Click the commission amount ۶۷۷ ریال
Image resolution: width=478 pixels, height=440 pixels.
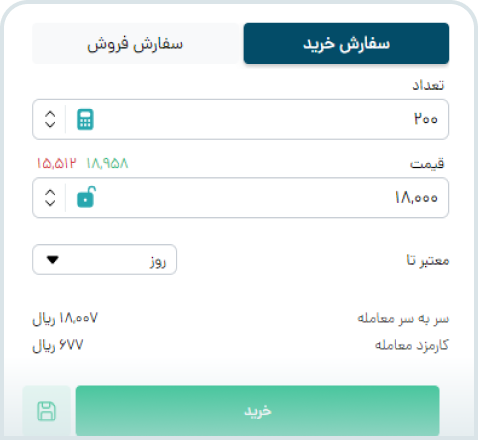pyautogui.click(x=58, y=345)
